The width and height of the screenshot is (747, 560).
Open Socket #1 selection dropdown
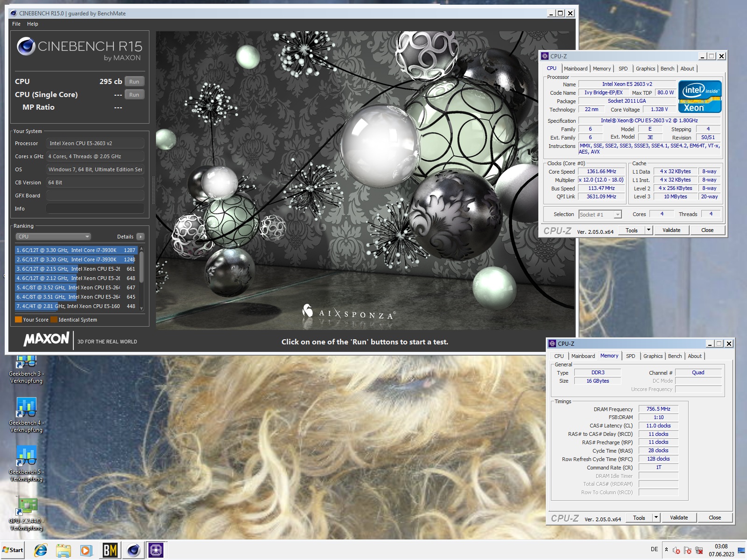click(600, 215)
